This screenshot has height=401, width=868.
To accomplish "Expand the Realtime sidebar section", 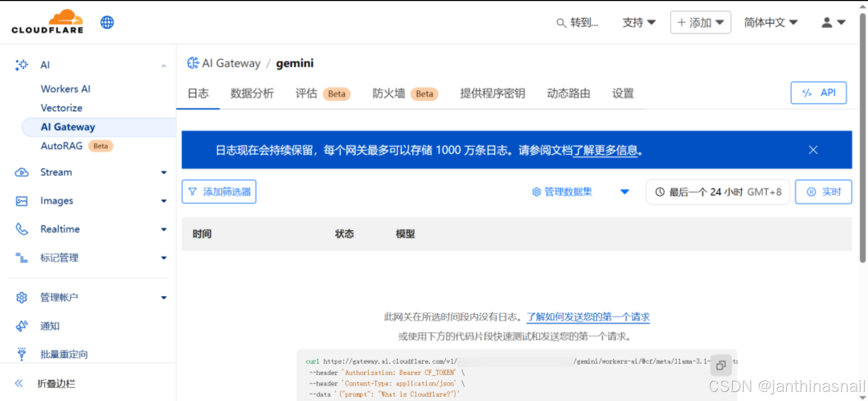I will (x=164, y=229).
